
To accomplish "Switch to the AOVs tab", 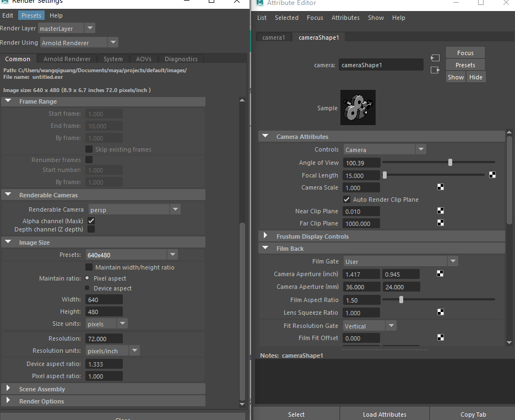I will coord(144,59).
